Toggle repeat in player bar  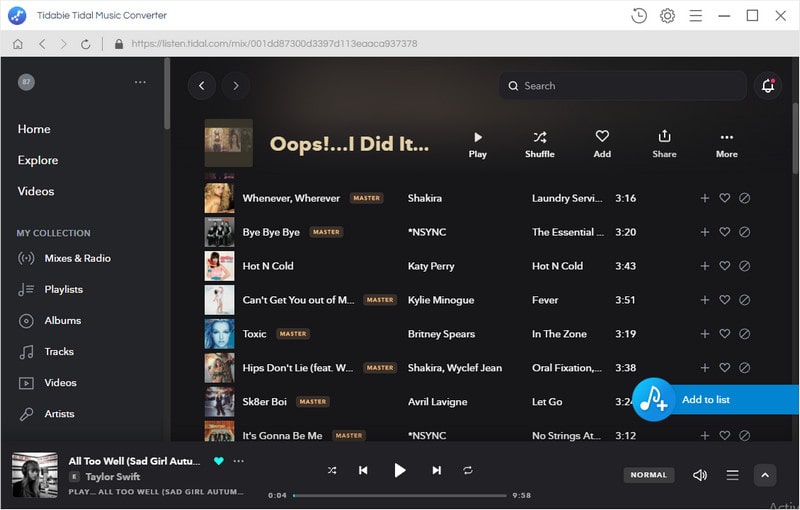point(468,470)
